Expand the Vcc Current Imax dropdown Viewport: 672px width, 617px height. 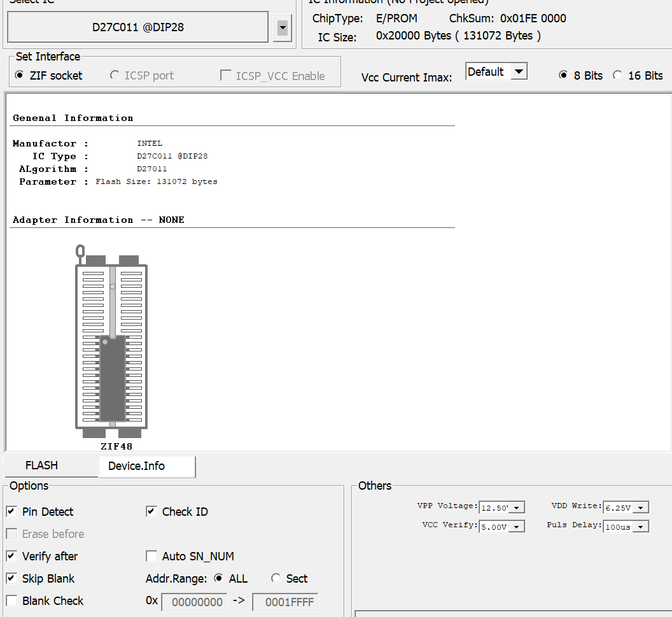click(x=519, y=71)
